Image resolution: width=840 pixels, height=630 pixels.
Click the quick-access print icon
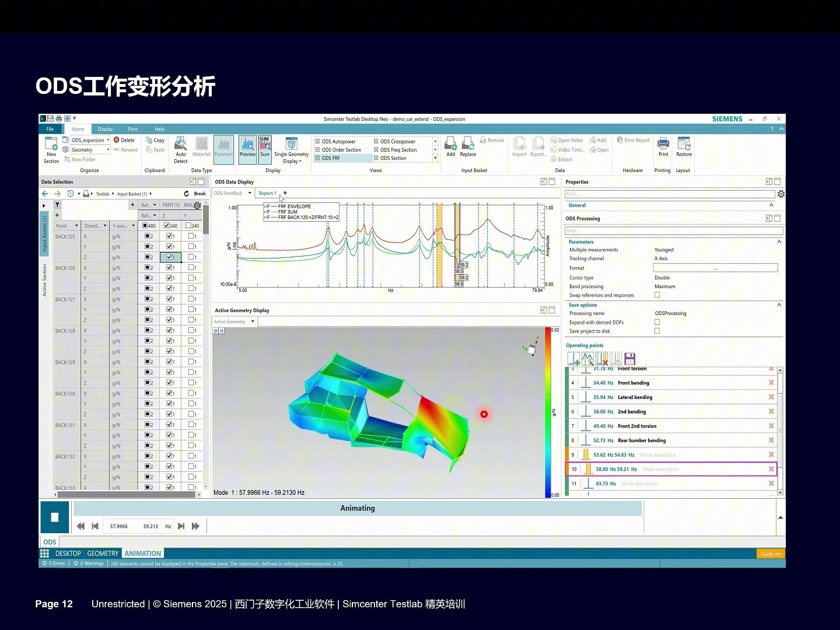(59, 119)
